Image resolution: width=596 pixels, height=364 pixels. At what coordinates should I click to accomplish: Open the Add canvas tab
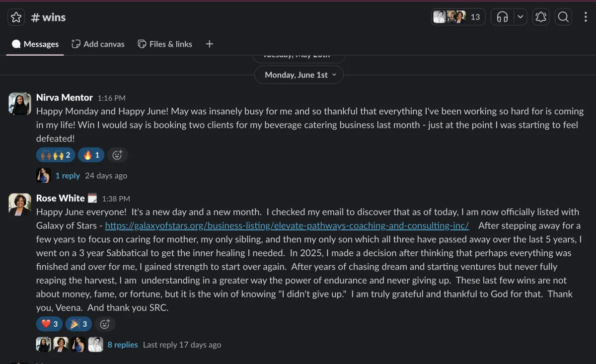click(x=98, y=44)
